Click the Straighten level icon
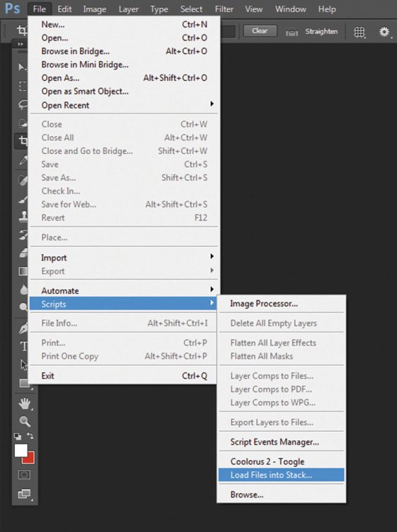Viewport: 397px width, 532px height. pos(291,32)
